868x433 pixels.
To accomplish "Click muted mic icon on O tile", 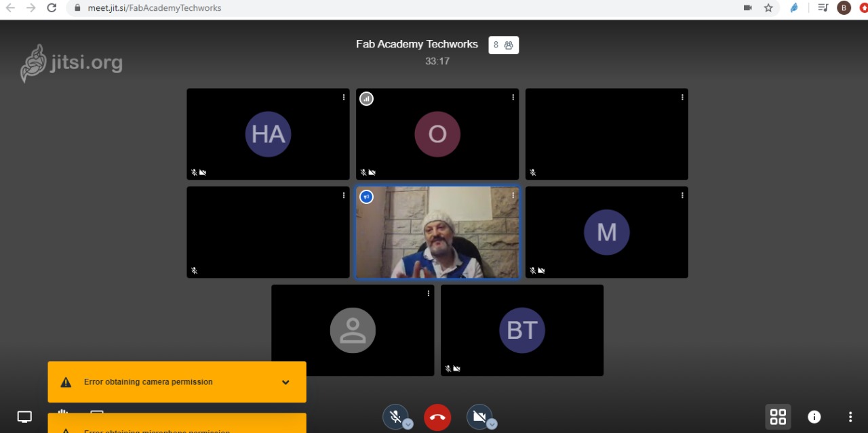I will point(363,173).
